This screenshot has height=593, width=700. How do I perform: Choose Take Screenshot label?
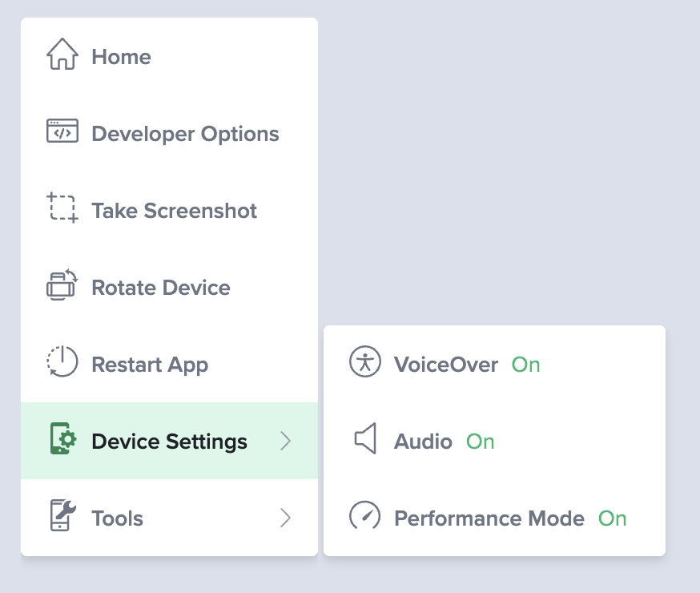pos(175,211)
